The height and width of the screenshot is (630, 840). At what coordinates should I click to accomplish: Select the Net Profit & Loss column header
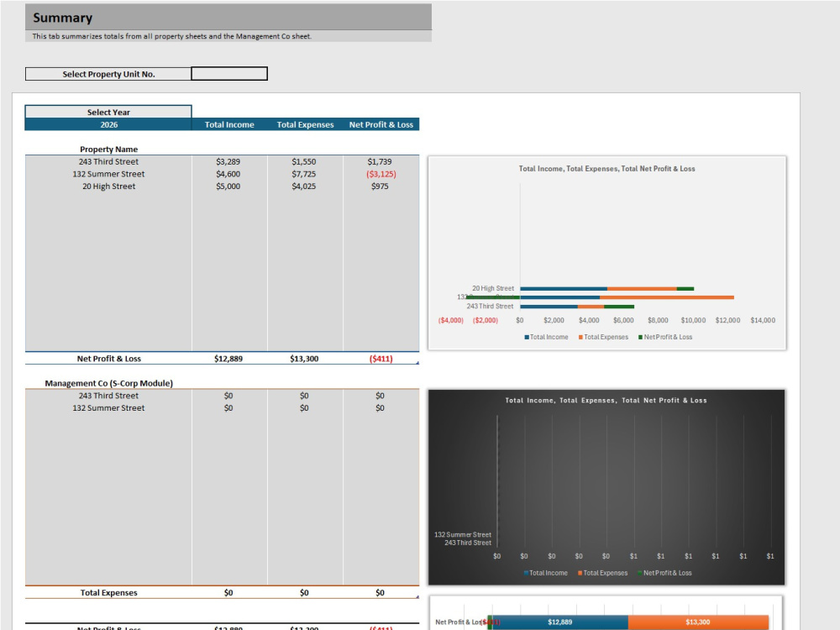click(381, 124)
